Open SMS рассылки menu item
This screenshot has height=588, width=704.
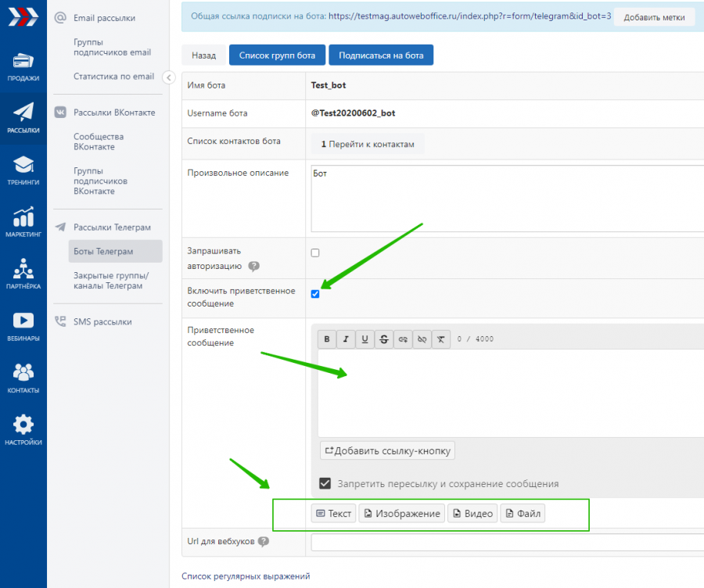pyautogui.click(x=102, y=321)
